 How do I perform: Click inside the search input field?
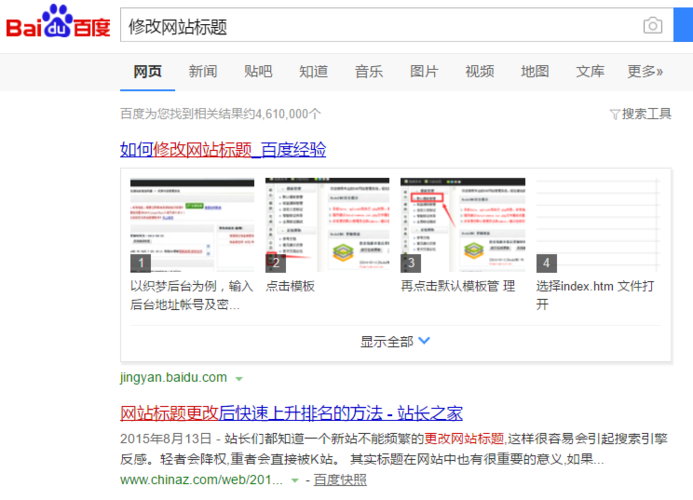click(x=380, y=26)
